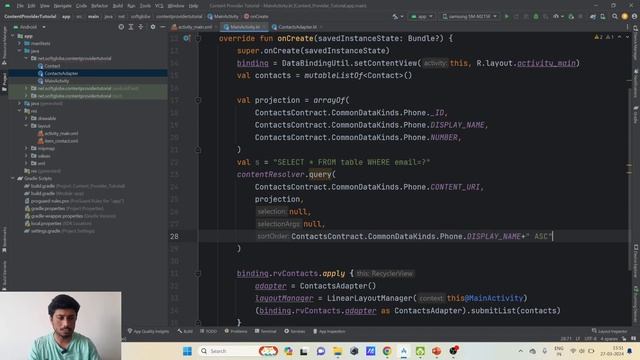Click the Make Project hammer icon

(396, 17)
